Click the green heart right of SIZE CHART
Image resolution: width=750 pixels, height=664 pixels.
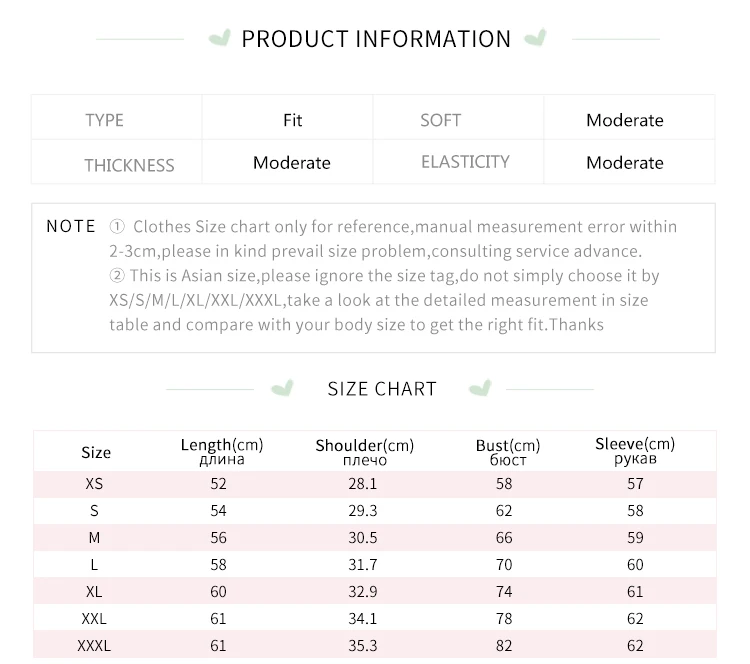(480, 388)
